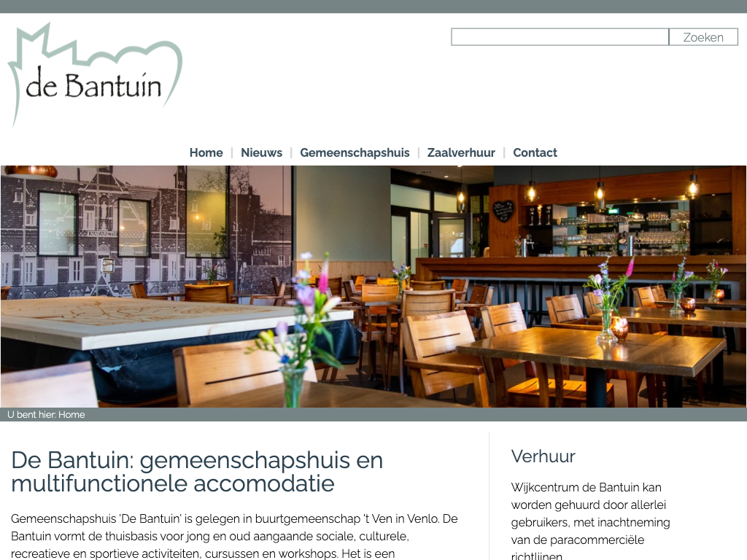Viewport: 747px width, 560px height.
Task: Click the intro paragraph about Gemeenschapshuis
Action: (x=234, y=536)
